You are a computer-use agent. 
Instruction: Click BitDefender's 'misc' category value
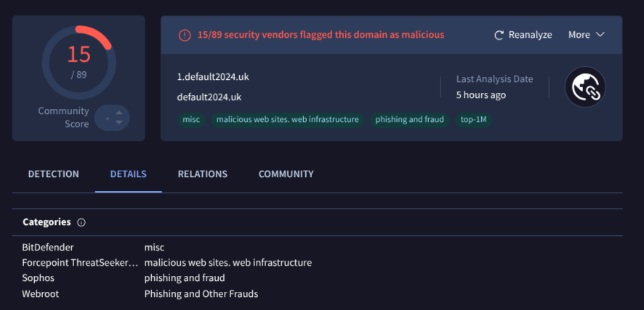point(154,248)
